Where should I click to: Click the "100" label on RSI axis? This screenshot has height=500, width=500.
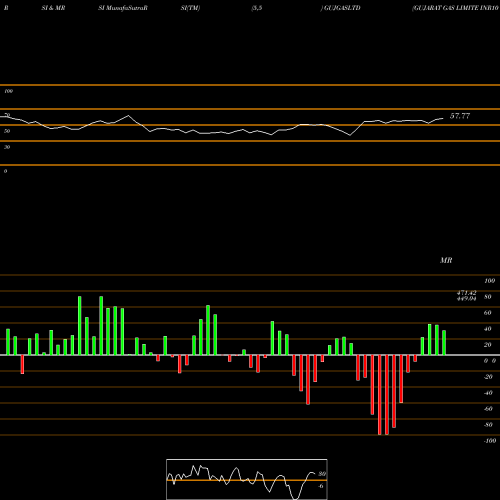point(8,91)
